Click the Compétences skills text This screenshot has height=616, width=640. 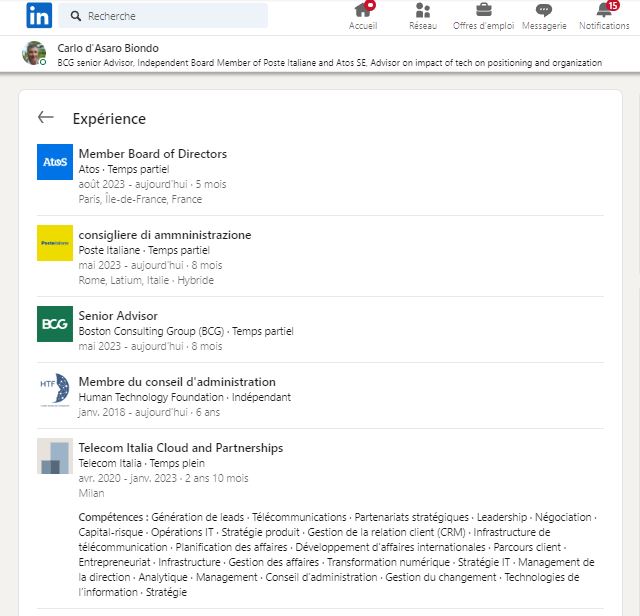(x=337, y=555)
